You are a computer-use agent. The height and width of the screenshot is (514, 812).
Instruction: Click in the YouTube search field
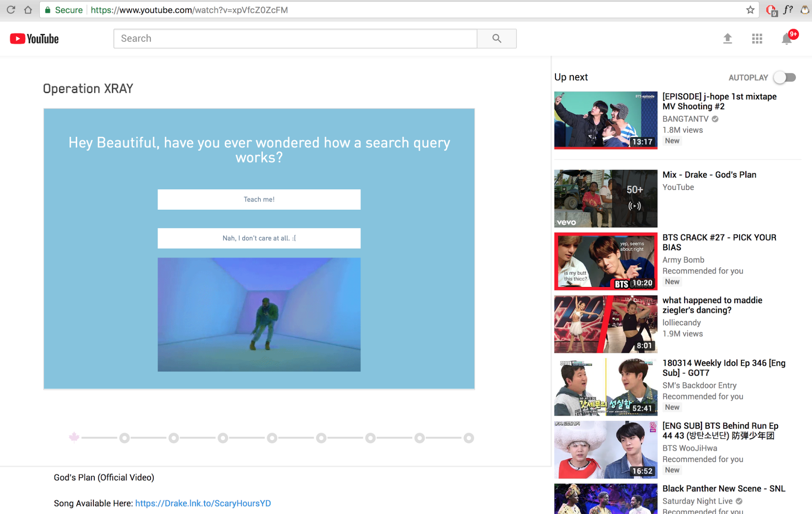(295, 39)
